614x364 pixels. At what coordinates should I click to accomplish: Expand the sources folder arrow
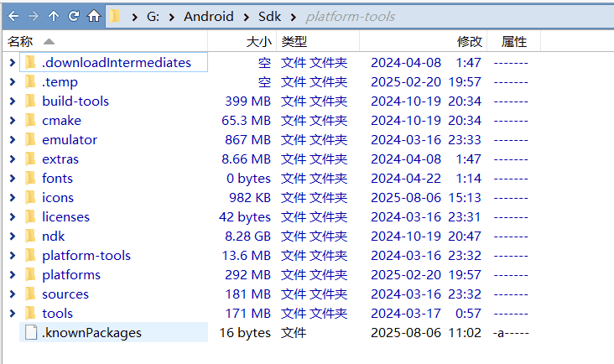pos(12,294)
